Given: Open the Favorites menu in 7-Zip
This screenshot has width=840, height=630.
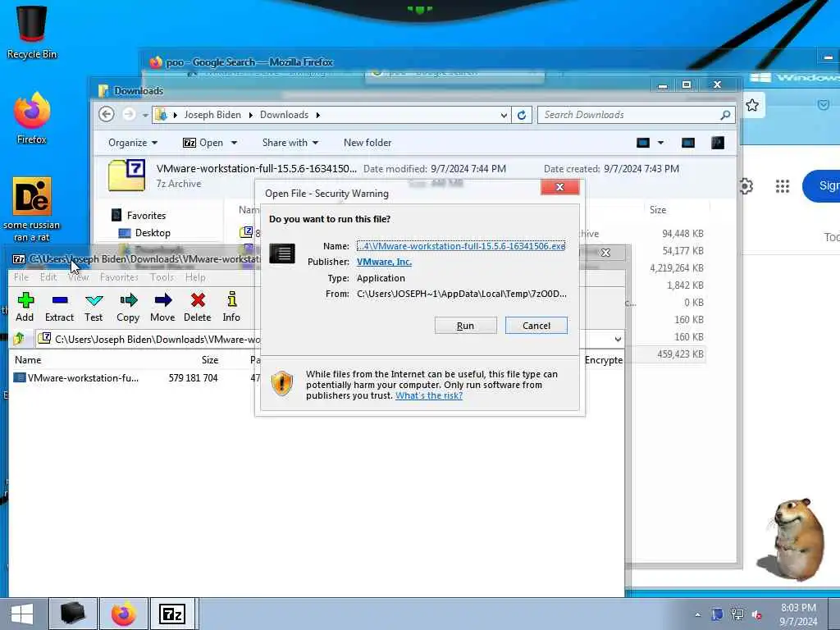Looking at the screenshot, I should (119, 277).
